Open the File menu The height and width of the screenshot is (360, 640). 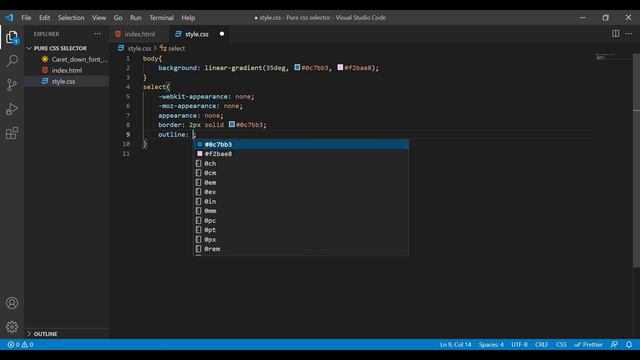(26, 18)
